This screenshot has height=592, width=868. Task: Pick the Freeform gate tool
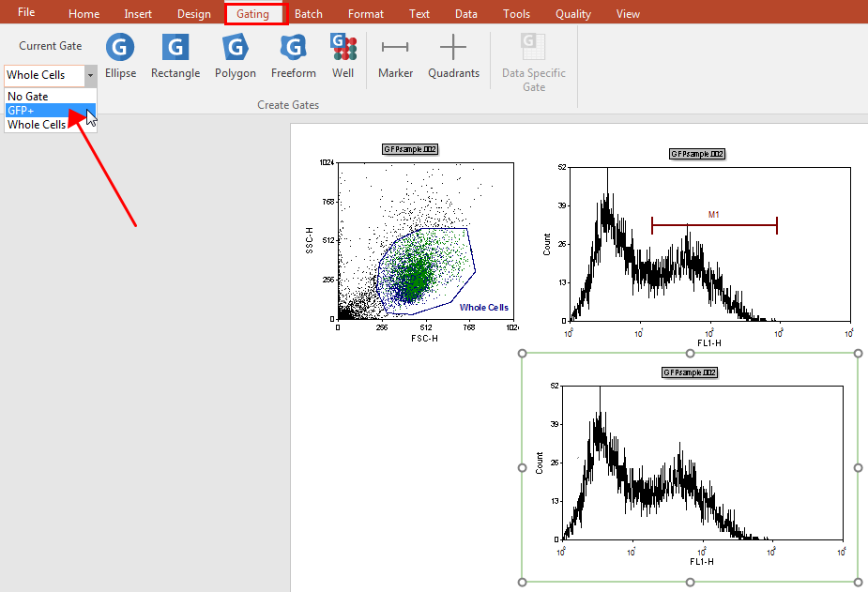294,56
